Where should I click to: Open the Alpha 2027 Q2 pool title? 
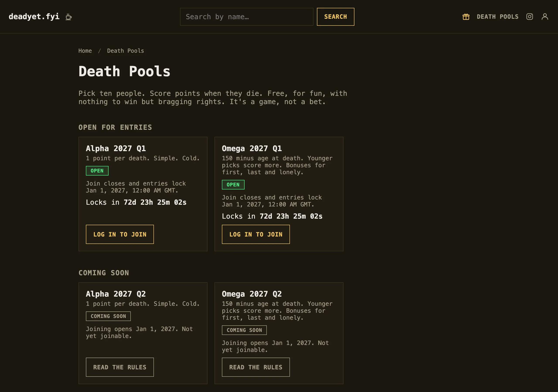116,294
